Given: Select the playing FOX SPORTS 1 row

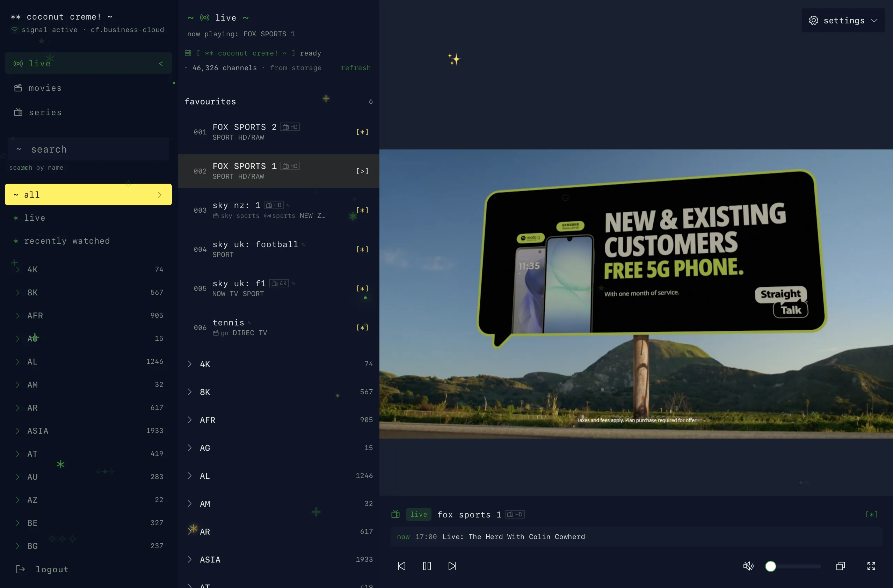Looking at the screenshot, I should (279, 171).
